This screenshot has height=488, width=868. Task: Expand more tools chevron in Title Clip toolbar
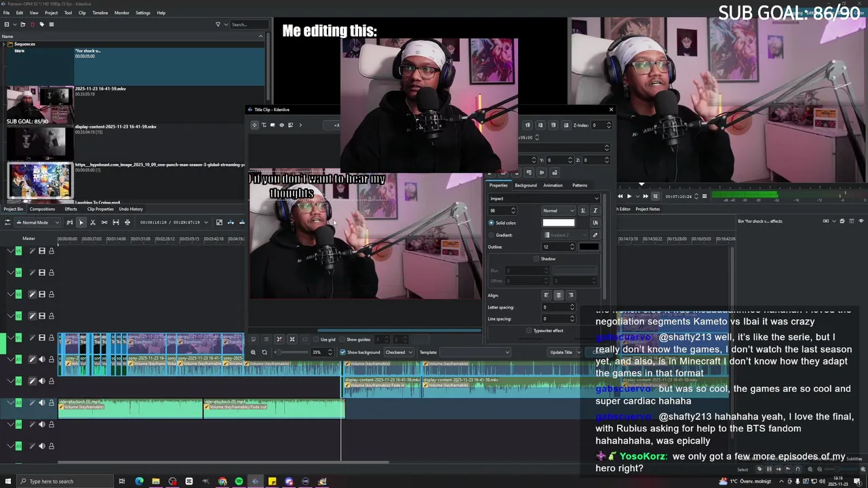point(300,125)
